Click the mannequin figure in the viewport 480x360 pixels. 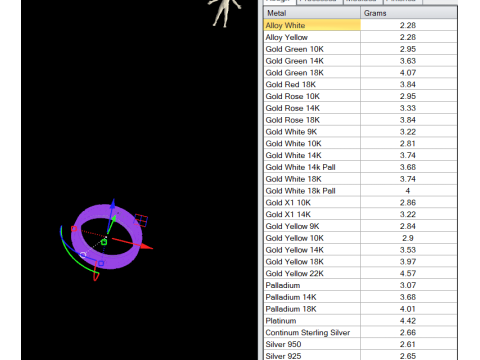224,13
